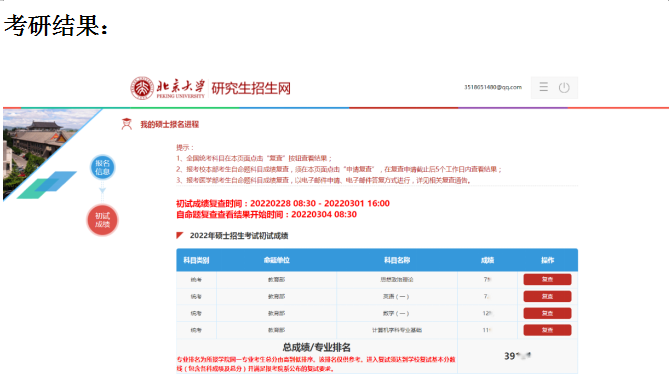Viewport: 669px width, 386px height.
Task: Click the 科目名称 column header
Action: click(397, 260)
